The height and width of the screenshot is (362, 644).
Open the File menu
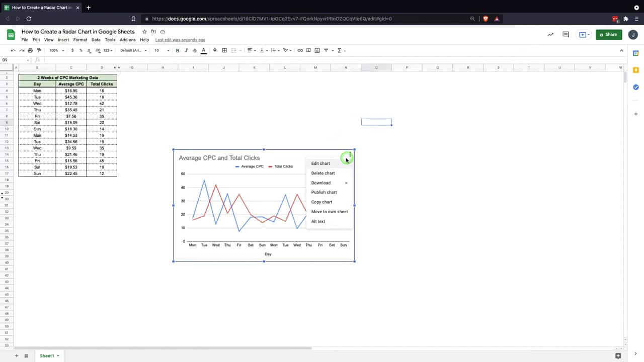[25, 40]
